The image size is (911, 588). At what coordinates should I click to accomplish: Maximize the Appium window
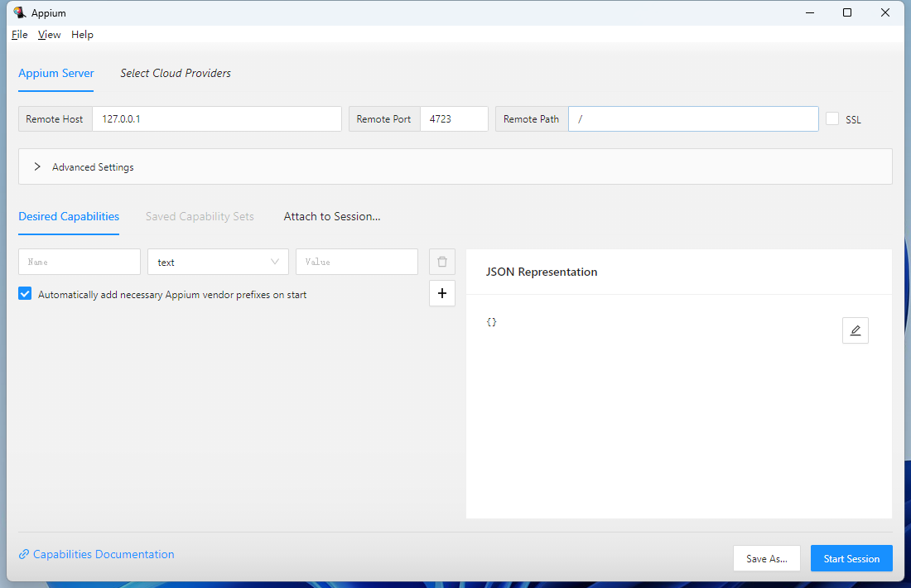point(847,12)
